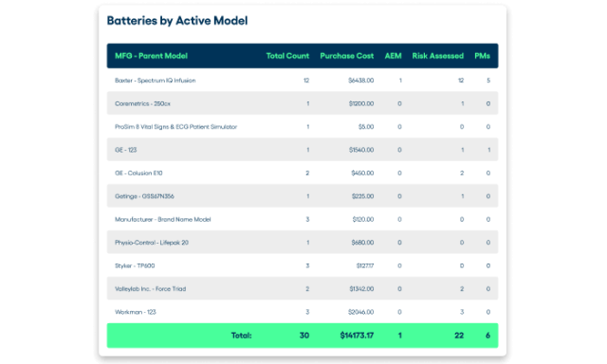
Task: Click purchase cost $6438.00 for Baxter
Action: 360,81
